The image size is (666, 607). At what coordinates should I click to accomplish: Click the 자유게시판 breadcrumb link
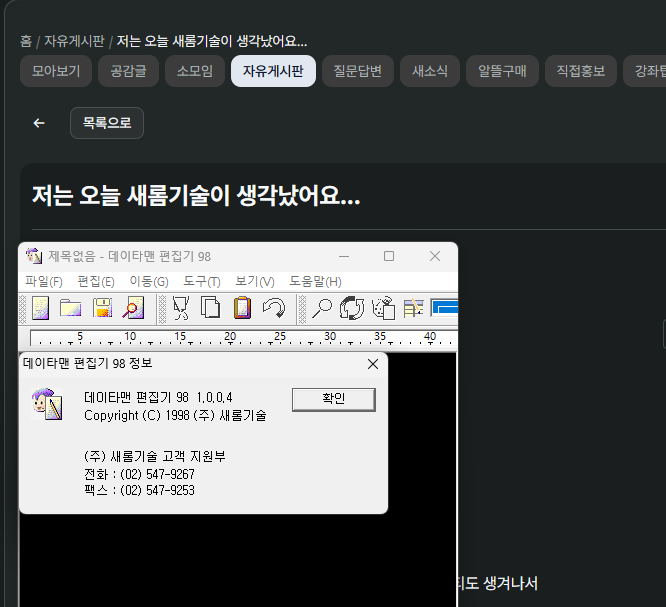tap(74, 41)
